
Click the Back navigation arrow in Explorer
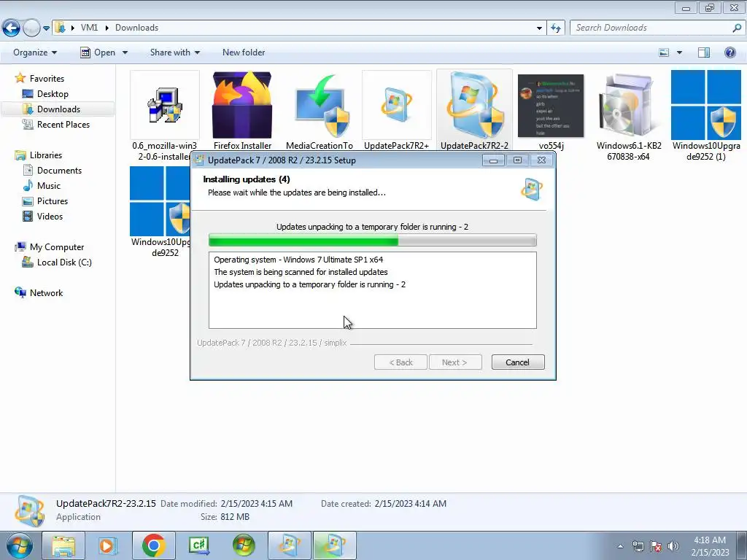coord(11,28)
